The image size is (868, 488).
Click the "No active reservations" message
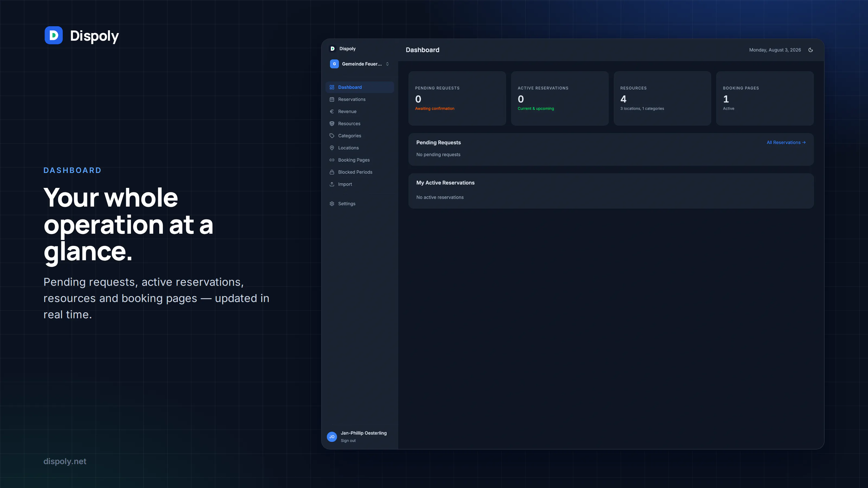440,197
